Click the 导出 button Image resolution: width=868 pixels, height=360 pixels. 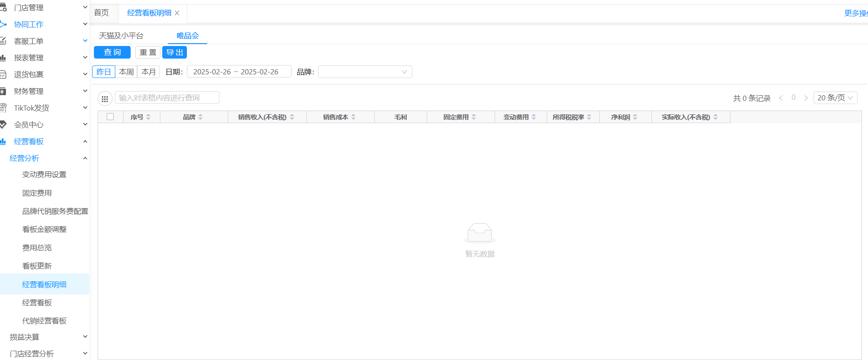tap(174, 52)
